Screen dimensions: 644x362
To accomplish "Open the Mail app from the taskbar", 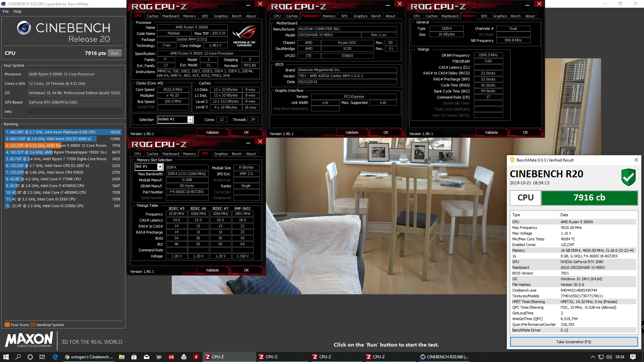I will (x=147, y=357).
